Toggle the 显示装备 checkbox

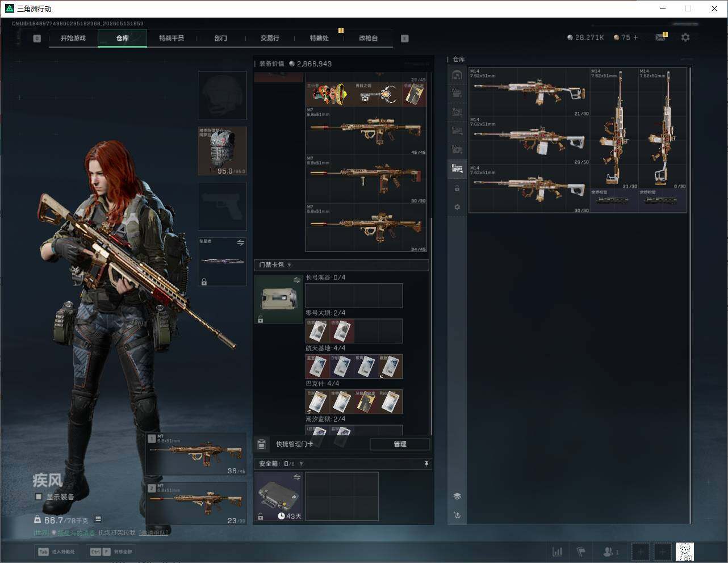click(39, 497)
